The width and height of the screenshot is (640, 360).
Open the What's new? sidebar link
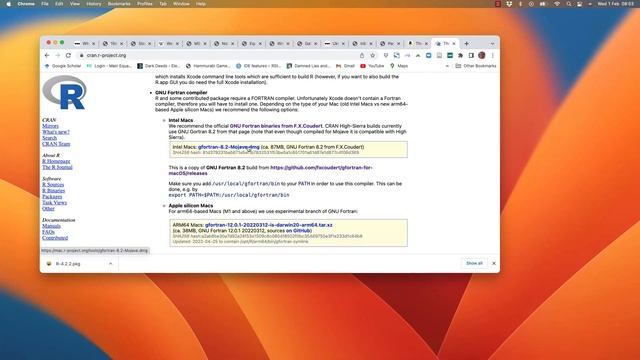pyautogui.click(x=56, y=132)
